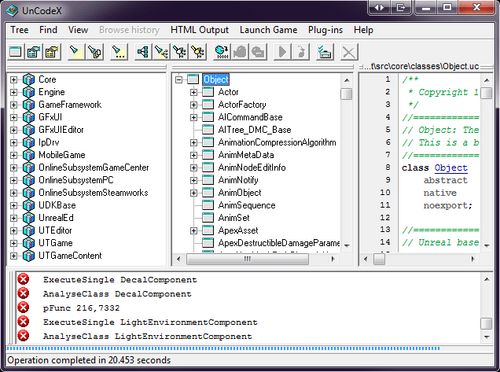Click the class tree horizontal scrollbar thumb
The width and height of the screenshot is (500, 372).
[x=247, y=259]
